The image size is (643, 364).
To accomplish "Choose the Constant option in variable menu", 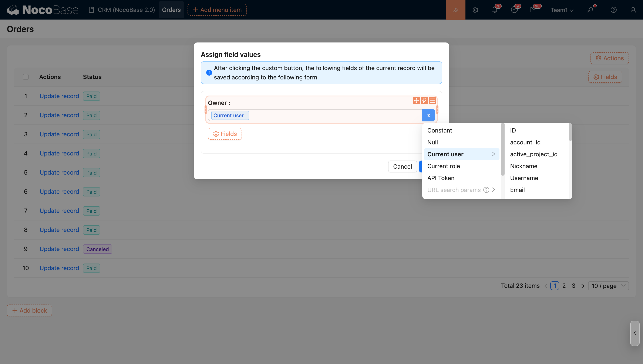I will click(x=440, y=130).
